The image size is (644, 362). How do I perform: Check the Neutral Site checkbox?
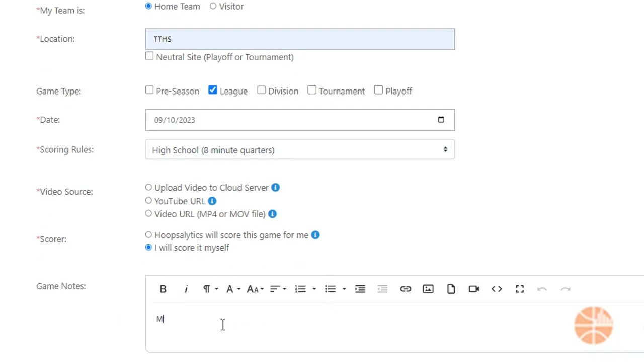click(x=149, y=56)
